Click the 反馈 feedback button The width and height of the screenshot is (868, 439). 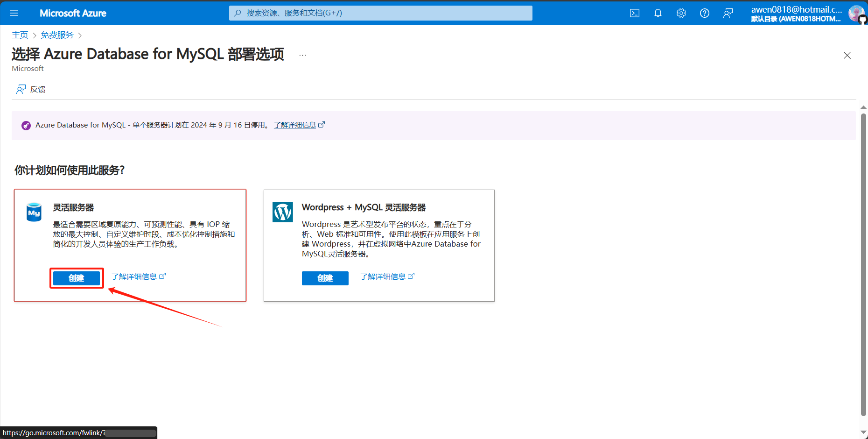coord(31,89)
